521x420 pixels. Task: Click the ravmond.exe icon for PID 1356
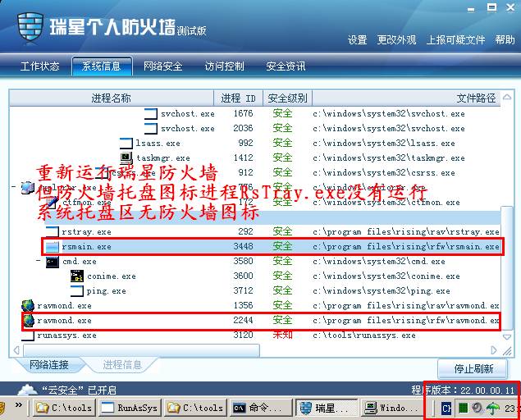28,305
